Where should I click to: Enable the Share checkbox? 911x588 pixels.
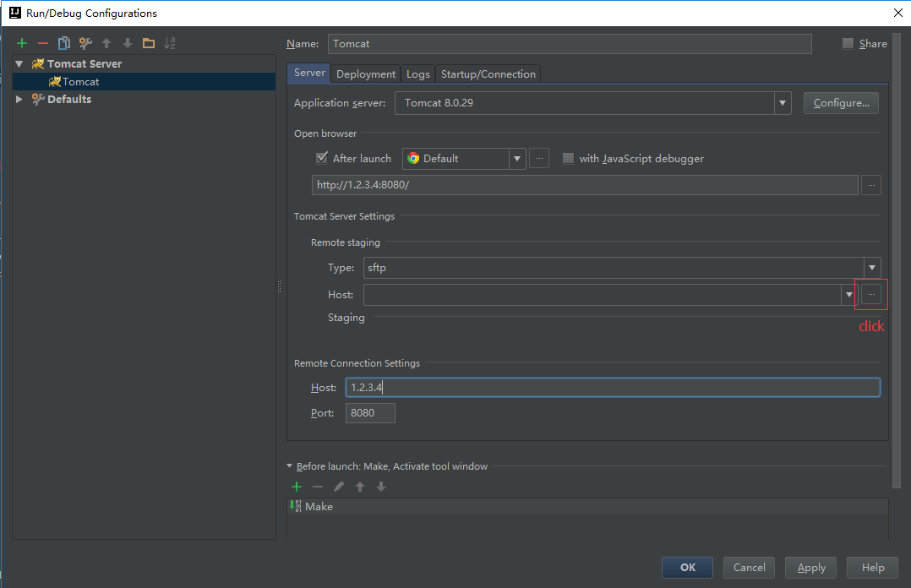tap(848, 44)
